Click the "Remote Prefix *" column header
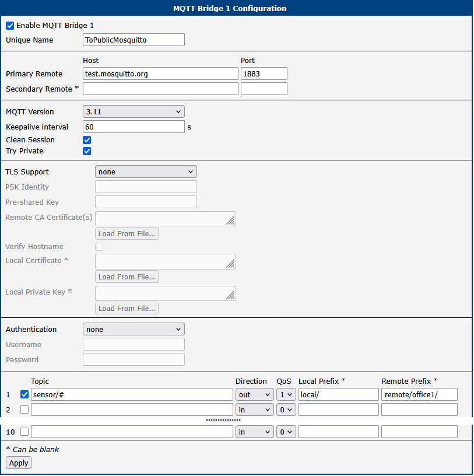The width and height of the screenshot is (474, 476). pyautogui.click(x=409, y=381)
